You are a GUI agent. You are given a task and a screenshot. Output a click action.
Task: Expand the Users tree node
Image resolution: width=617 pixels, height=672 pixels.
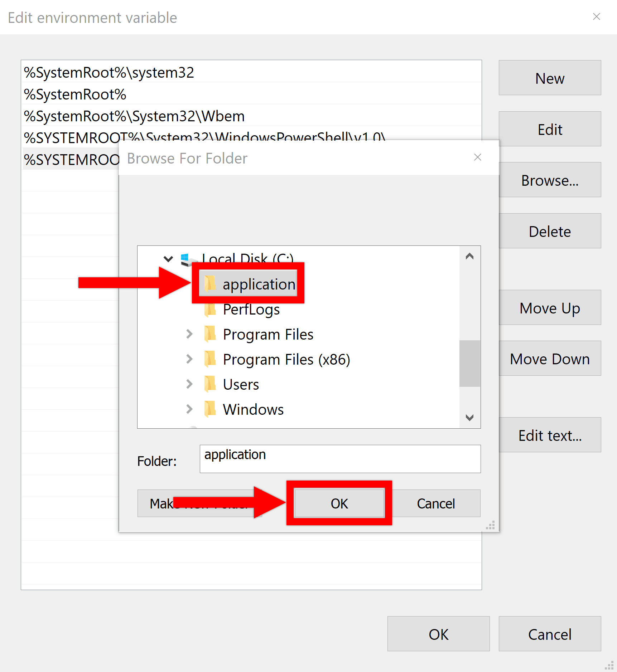189,384
